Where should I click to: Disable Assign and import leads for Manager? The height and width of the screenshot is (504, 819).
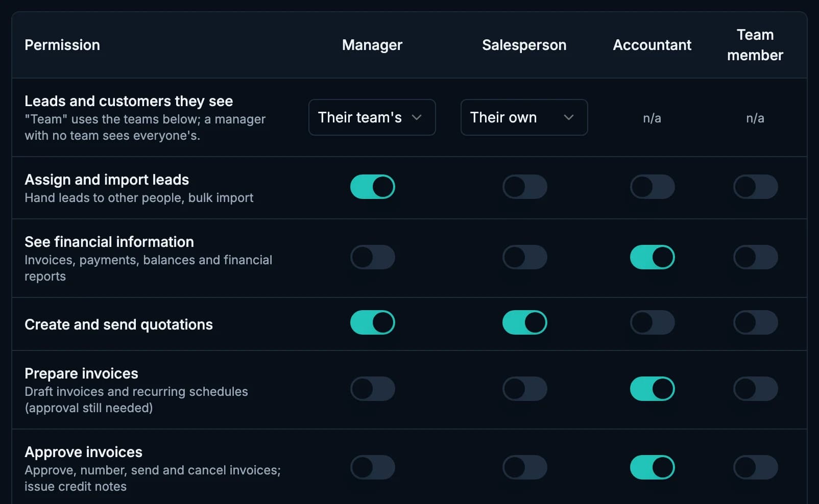click(x=372, y=187)
